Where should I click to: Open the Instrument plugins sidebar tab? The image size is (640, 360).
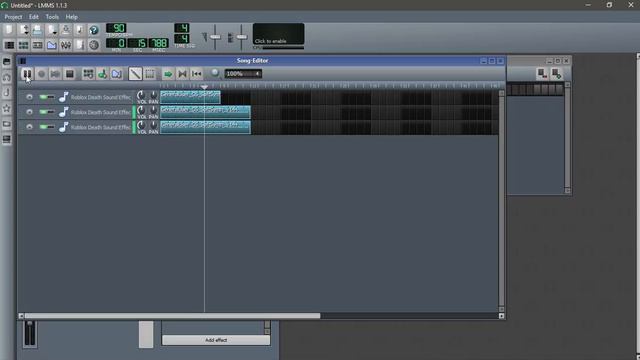[7, 62]
